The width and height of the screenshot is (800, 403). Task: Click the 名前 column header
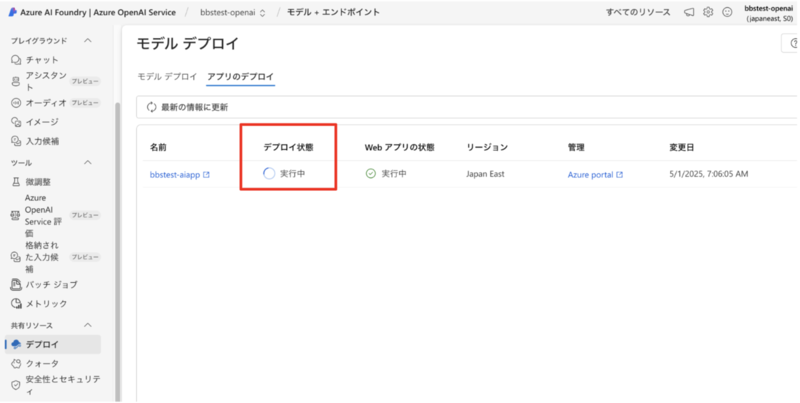158,147
